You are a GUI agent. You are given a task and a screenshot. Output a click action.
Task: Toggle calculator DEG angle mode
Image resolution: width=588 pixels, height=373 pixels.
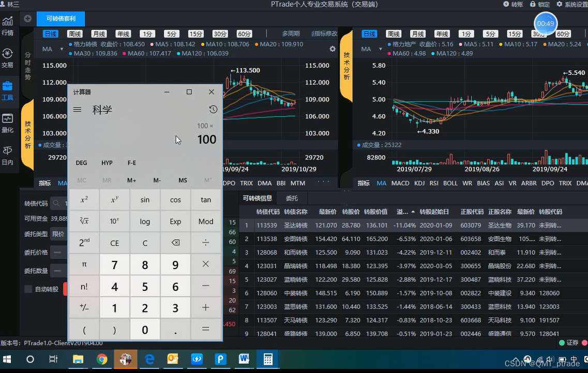pyautogui.click(x=81, y=163)
